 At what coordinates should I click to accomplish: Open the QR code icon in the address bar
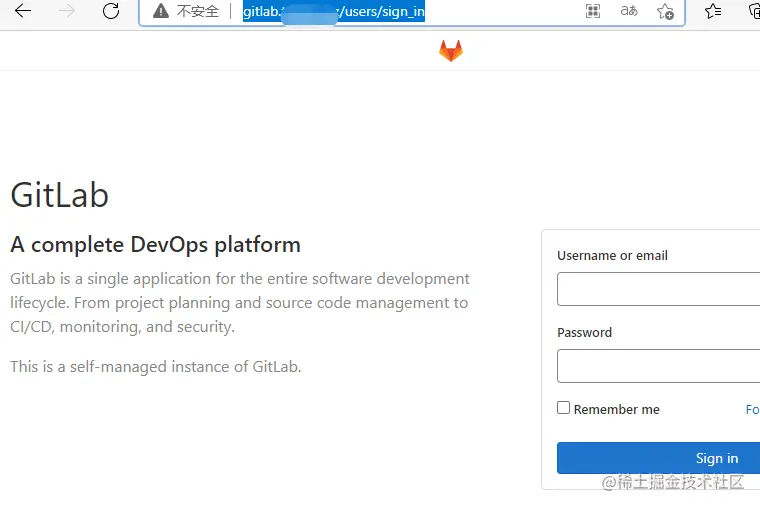593,11
